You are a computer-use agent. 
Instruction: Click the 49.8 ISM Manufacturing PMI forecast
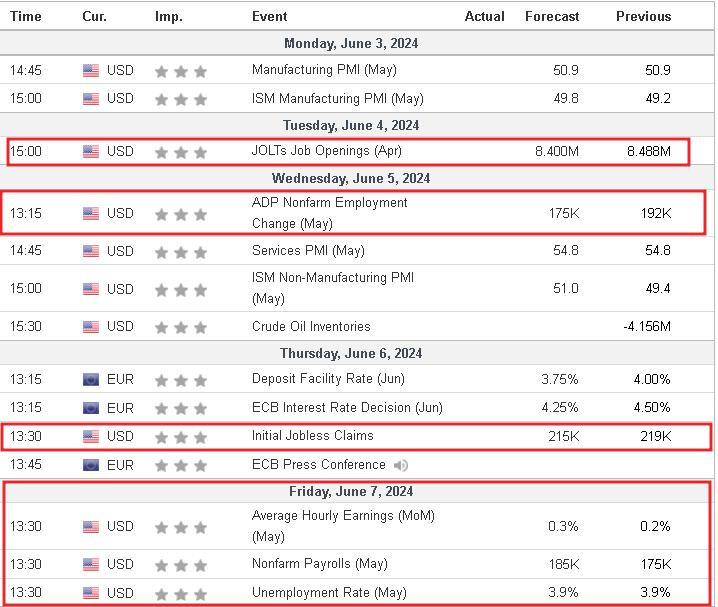tap(566, 99)
